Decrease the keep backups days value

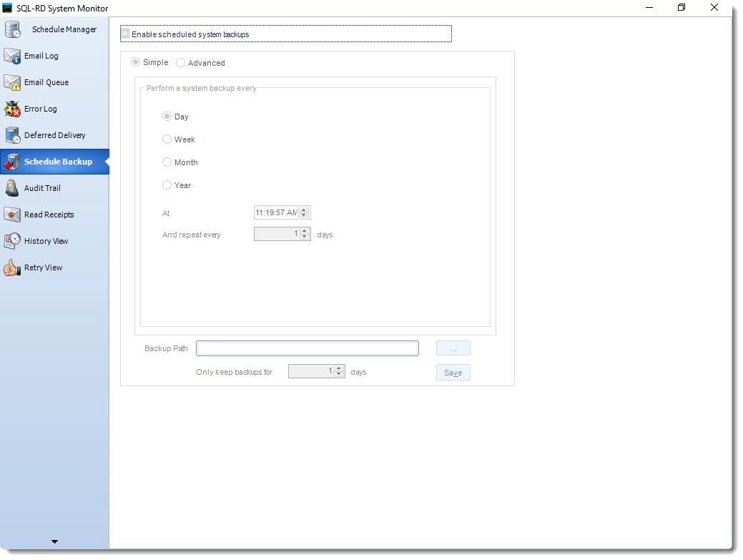coord(339,374)
